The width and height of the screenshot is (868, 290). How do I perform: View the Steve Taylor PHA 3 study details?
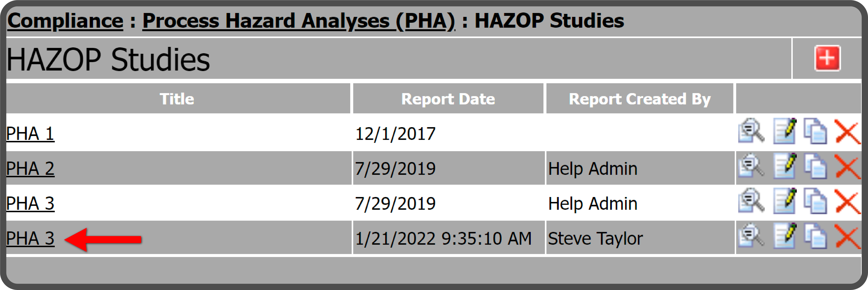click(751, 236)
